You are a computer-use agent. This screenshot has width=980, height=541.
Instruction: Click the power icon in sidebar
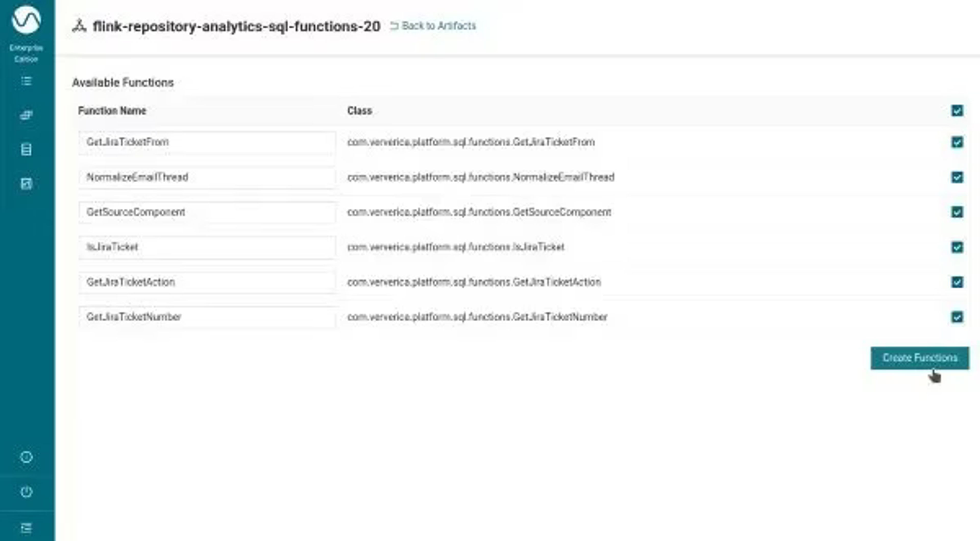(26, 491)
